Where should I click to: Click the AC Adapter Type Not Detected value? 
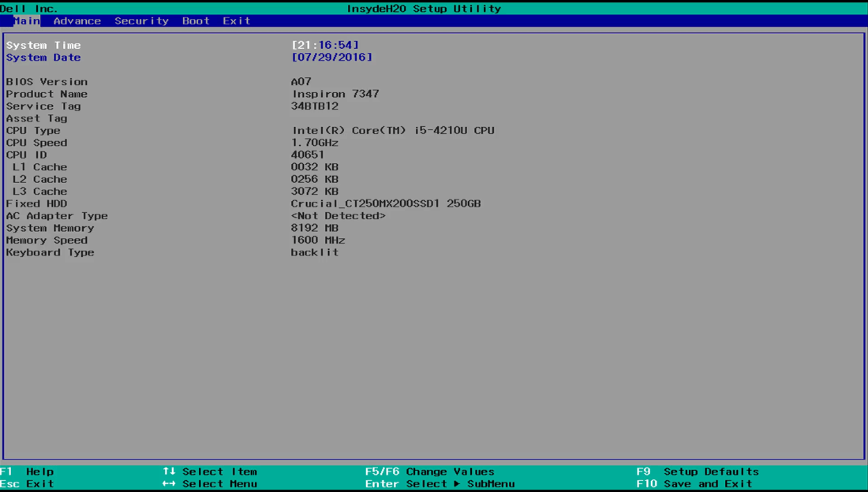pos(338,216)
